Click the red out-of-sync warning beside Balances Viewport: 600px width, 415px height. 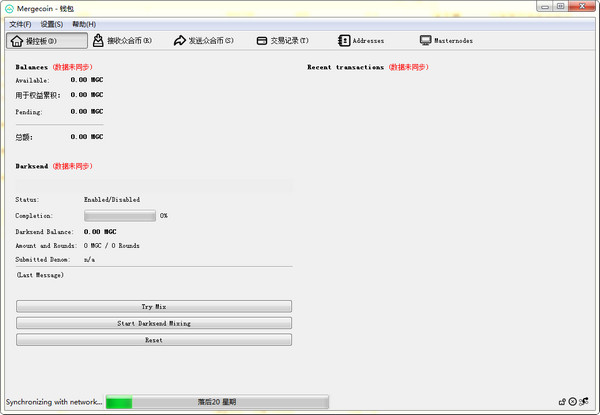point(72,67)
